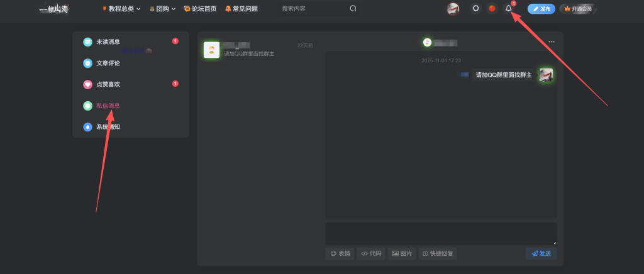
Task: Click the 教程总类 chevron arrow
Action: point(138,9)
